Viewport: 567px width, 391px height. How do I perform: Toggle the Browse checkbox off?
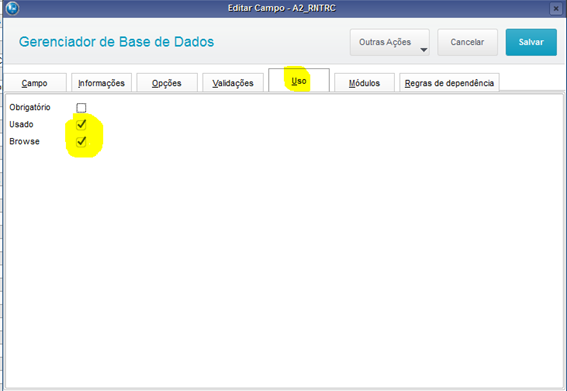point(81,141)
